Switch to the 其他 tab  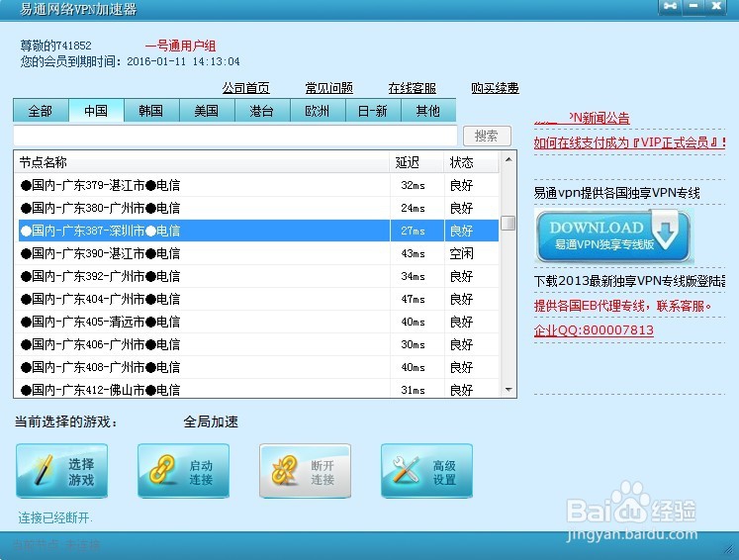tap(428, 111)
